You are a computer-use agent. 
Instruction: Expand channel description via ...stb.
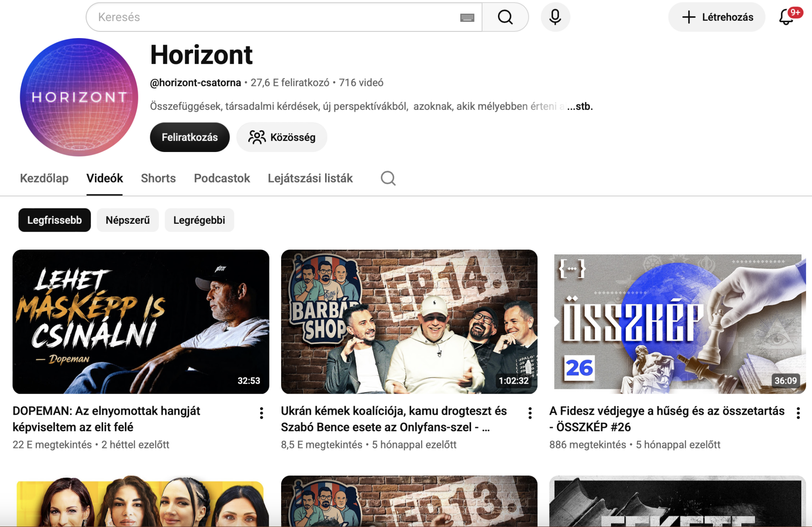click(580, 106)
